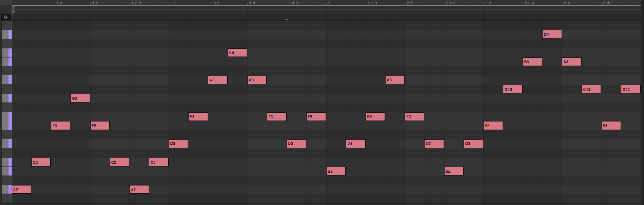Select the F3 note at 2.2
Image resolution: width=644 pixels, height=205 pixels.
(x=415, y=116)
